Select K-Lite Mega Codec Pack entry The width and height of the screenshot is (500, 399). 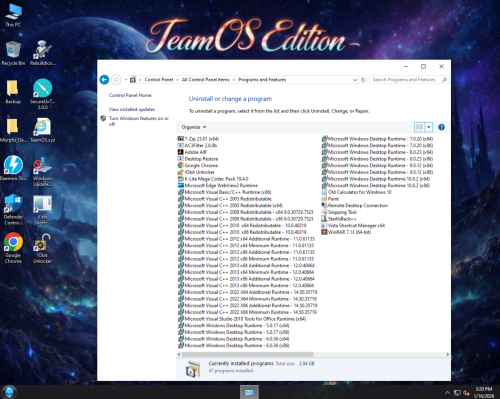tap(213, 179)
